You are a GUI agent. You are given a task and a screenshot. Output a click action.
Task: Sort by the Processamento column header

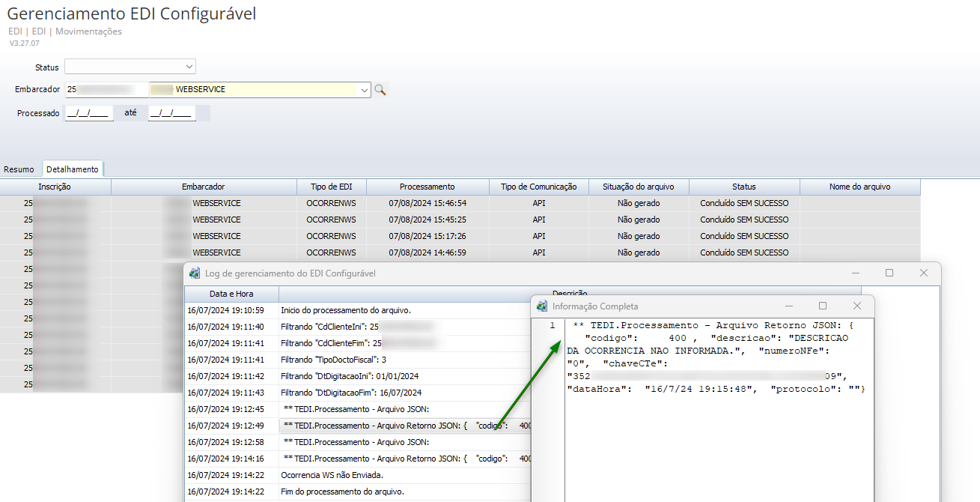coord(427,187)
